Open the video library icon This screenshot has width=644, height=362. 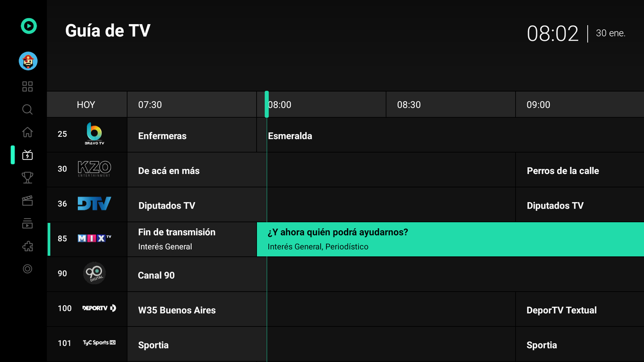(27, 223)
